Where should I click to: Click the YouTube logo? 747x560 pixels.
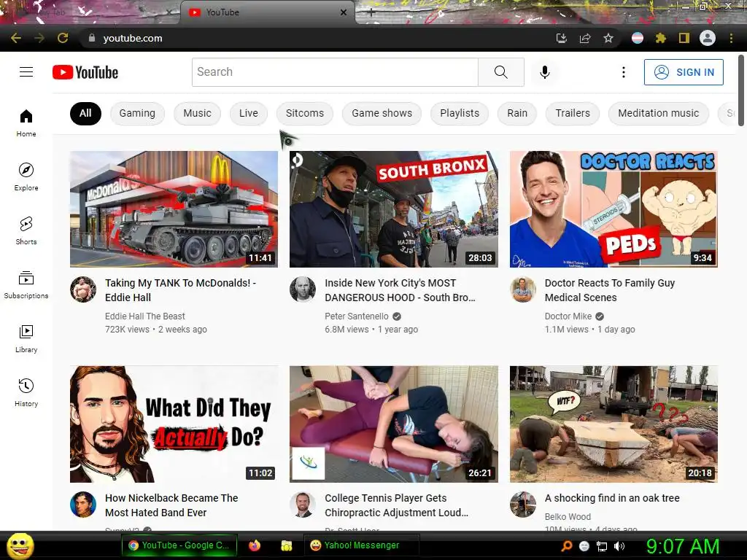(x=85, y=72)
